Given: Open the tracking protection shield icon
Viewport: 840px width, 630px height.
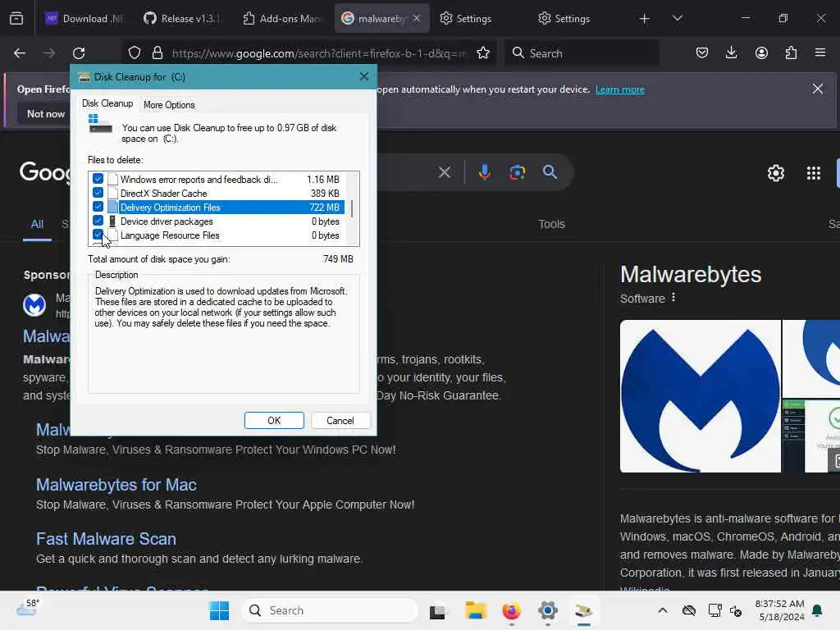Looking at the screenshot, I should point(135,52).
